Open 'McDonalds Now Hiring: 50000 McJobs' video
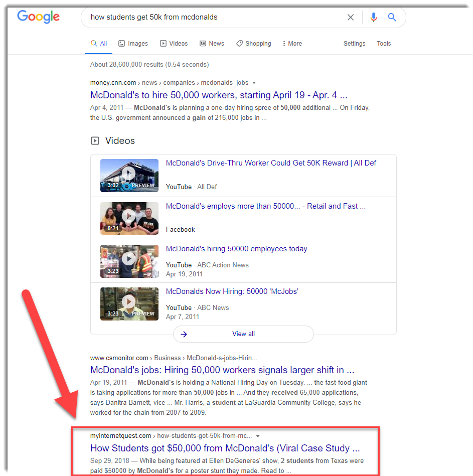Image resolution: width=473 pixels, height=476 pixels. pyautogui.click(x=232, y=291)
